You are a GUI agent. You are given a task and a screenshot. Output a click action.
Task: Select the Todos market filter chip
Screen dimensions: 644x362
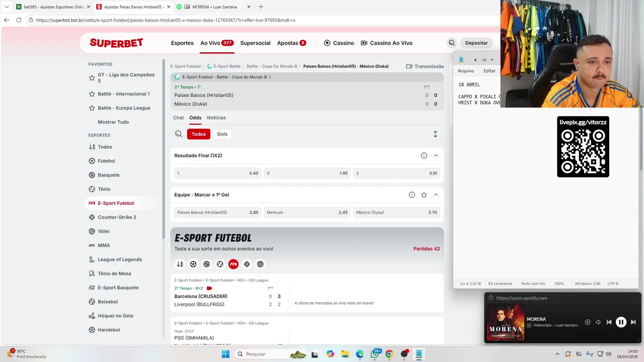199,134
